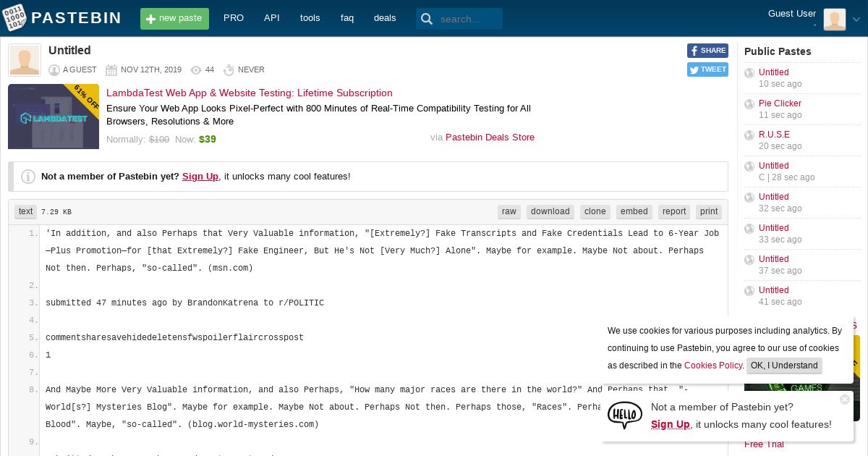Image resolution: width=868 pixels, height=456 pixels.
Task: Open the embed option
Action: (x=634, y=211)
